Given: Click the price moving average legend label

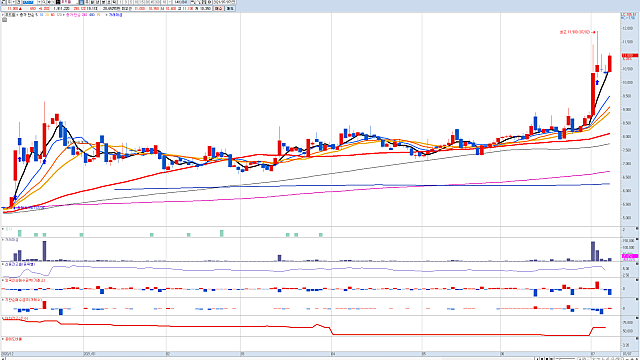Looking at the screenshot, I should pyautogui.click(x=28, y=15).
